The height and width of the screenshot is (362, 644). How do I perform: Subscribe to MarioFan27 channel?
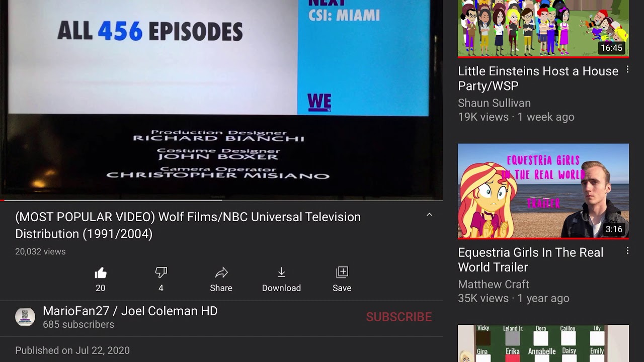tap(399, 317)
